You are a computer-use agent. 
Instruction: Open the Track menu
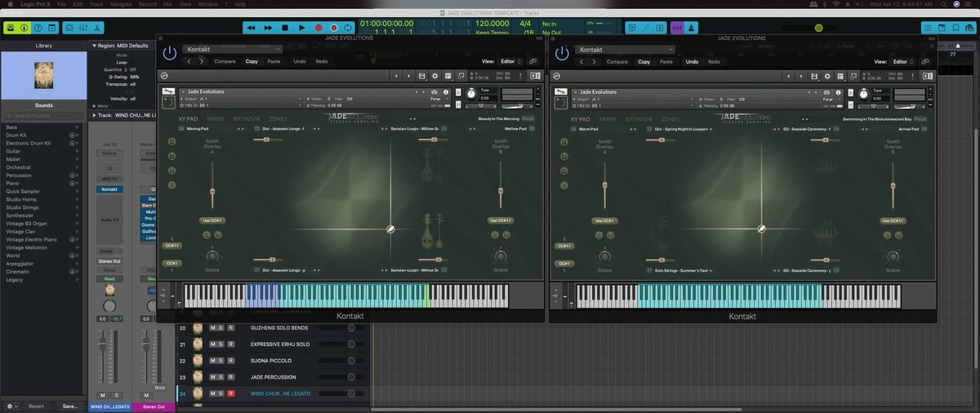[96, 4]
